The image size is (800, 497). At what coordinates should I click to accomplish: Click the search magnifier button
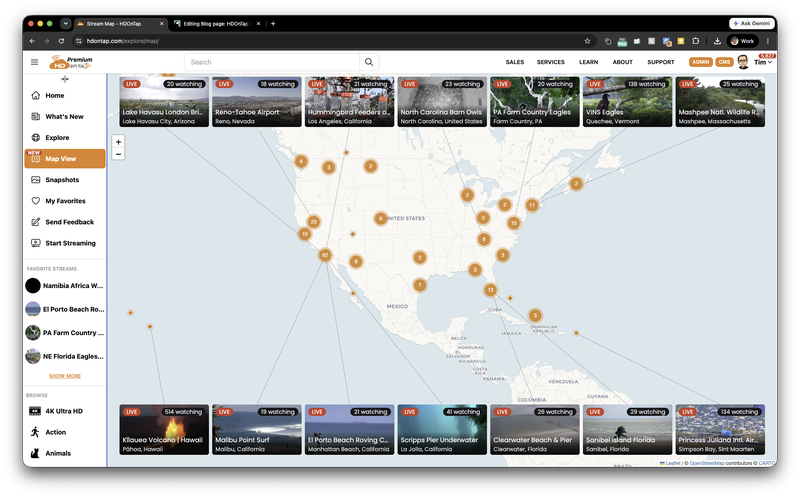click(x=369, y=62)
